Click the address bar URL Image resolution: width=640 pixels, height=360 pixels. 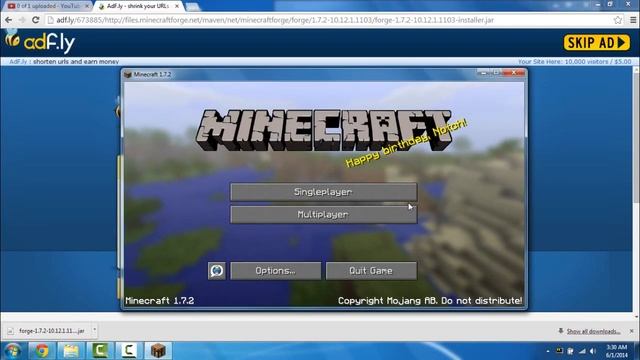click(x=275, y=20)
